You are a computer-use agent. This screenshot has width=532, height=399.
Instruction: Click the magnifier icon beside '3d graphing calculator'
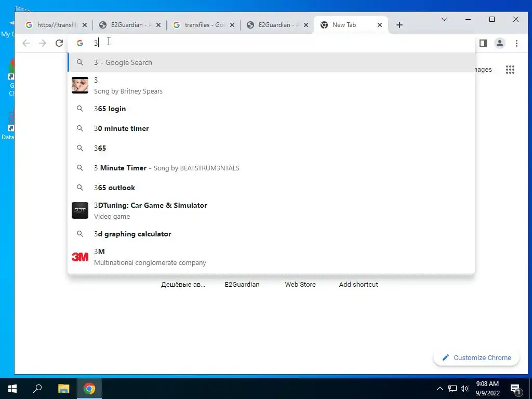pos(79,234)
